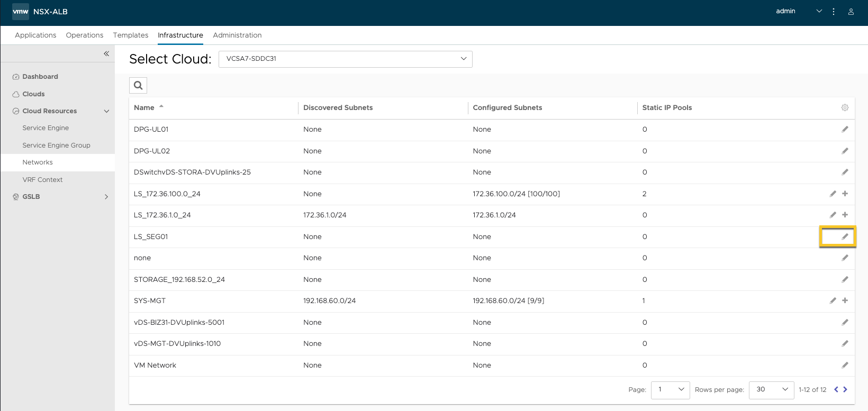
Task: Switch to Templates tab
Action: pos(131,35)
